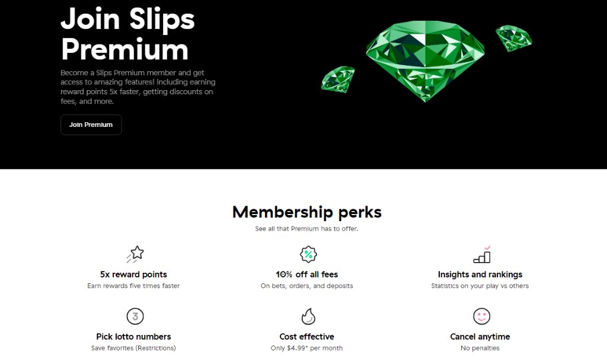607x364 pixels.
Task: Click the bar chart insights icon
Action: pyautogui.click(x=482, y=255)
